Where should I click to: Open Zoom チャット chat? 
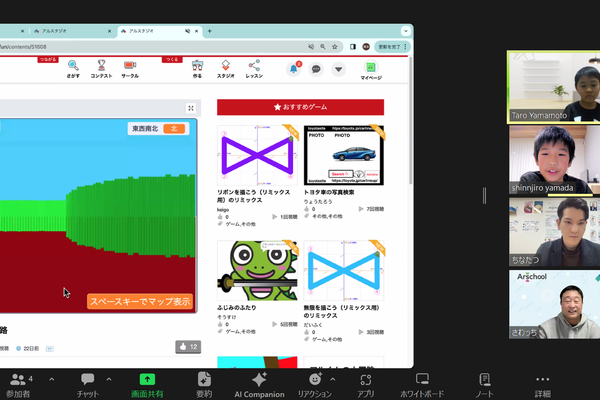tap(88, 385)
